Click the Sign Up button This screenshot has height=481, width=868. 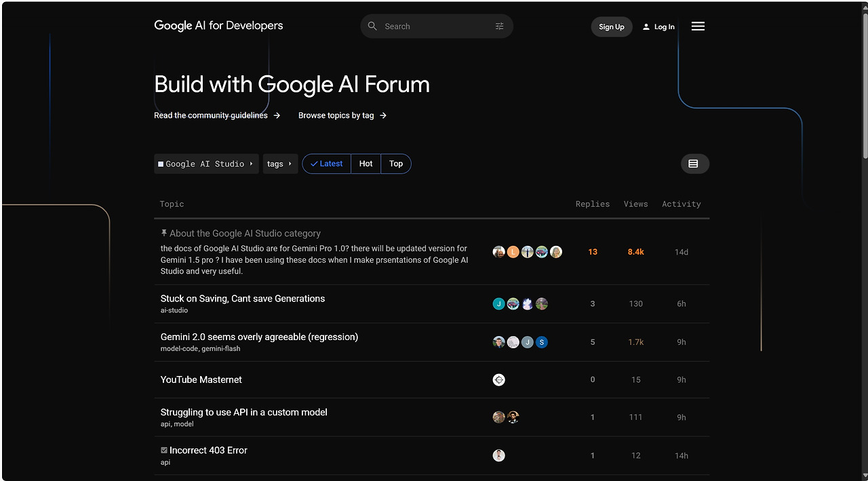coord(611,27)
